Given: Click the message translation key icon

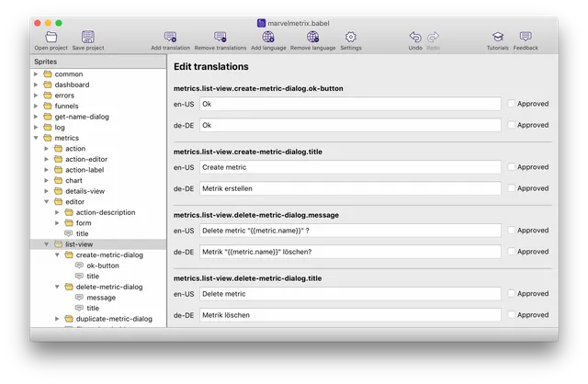Looking at the screenshot, I should [79, 297].
